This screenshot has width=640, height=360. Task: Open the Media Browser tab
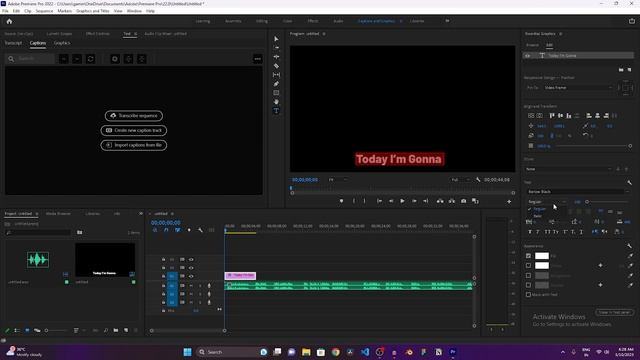[x=58, y=213]
